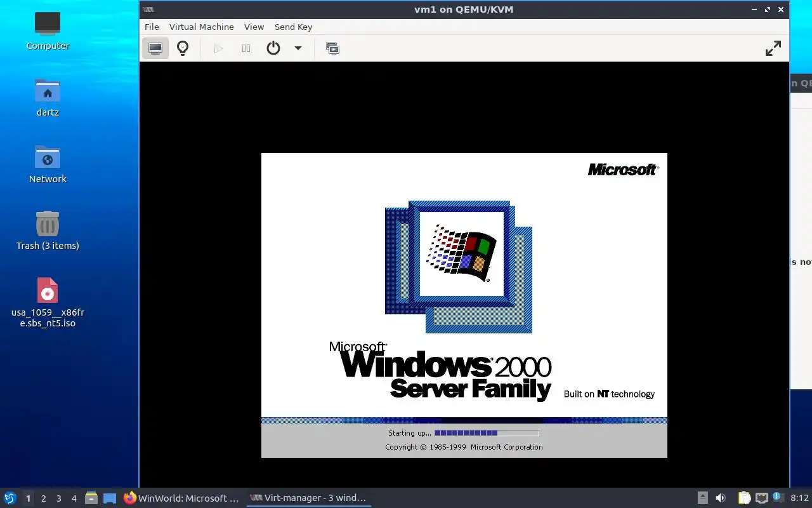Open the file manager from the taskbar
This screenshot has height=508, width=812.
[x=91, y=498]
